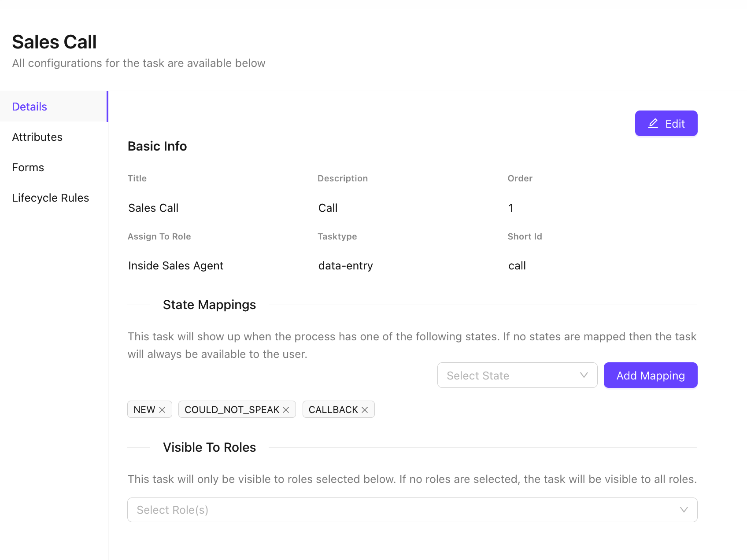Click the pencil icon in Edit button
Viewport: 747px width, 560px height.
click(x=653, y=124)
